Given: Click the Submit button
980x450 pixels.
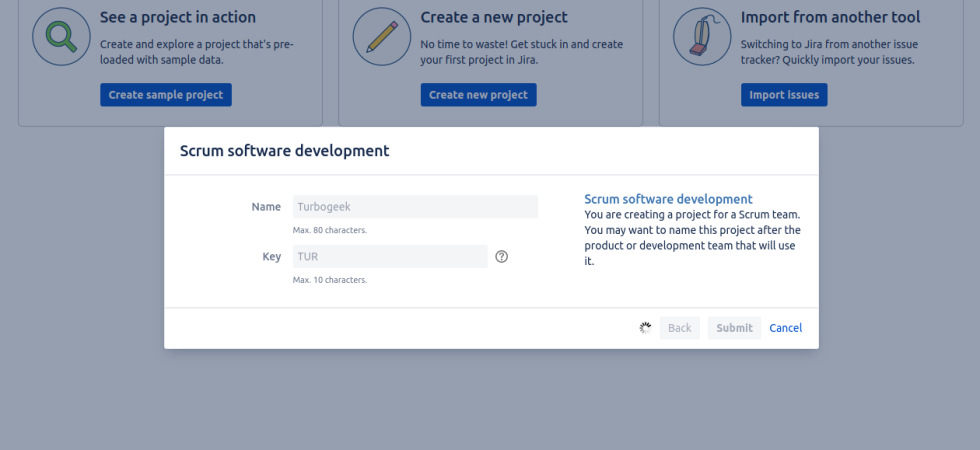Looking at the screenshot, I should (x=734, y=328).
